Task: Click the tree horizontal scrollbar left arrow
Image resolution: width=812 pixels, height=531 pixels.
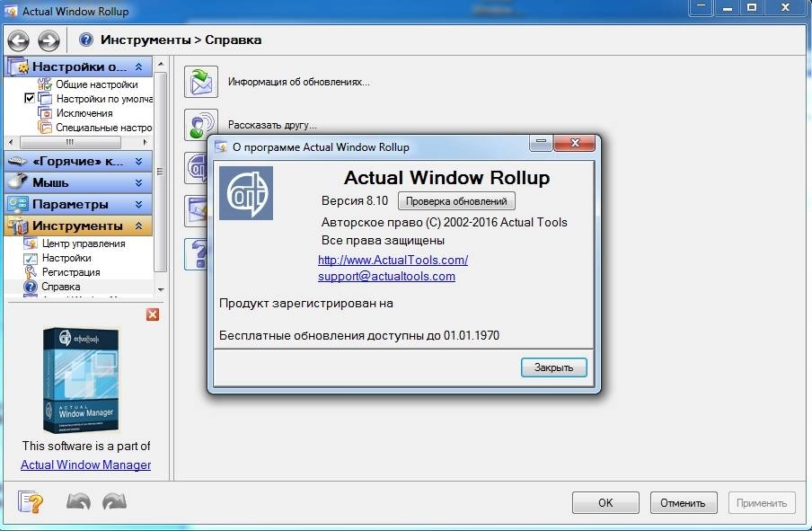Action: coord(12,142)
